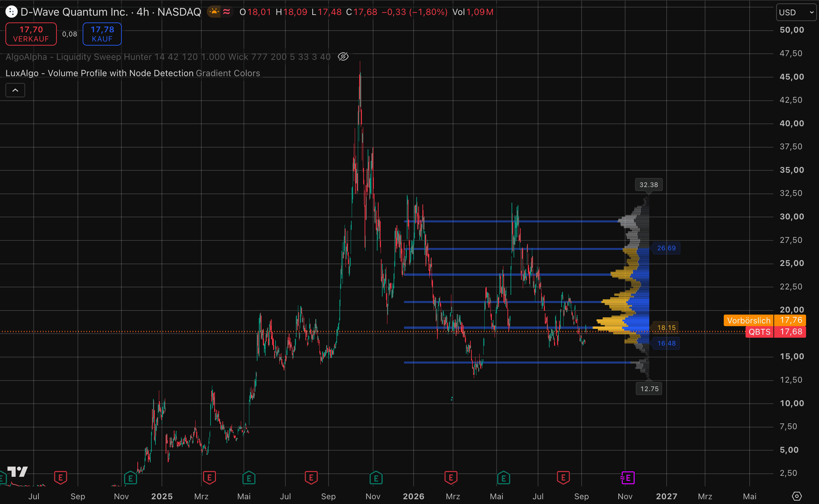Screen dimensions: 819x504
Task: Click the 18.15 point of control label
Action: pos(666,327)
